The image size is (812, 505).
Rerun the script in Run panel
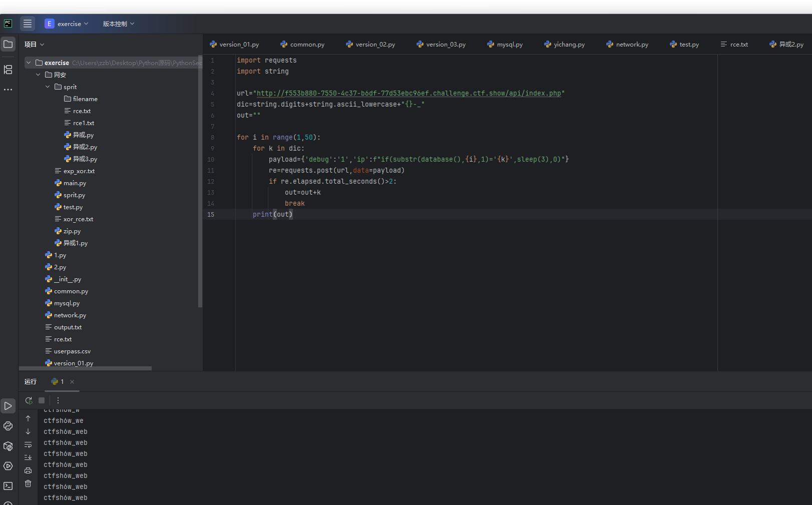[x=29, y=400]
